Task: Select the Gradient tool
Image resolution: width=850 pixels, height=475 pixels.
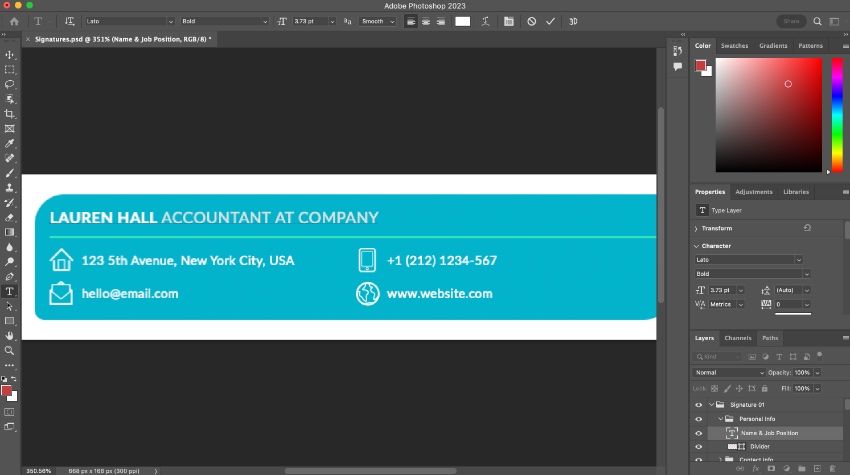Action: (9, 232)
